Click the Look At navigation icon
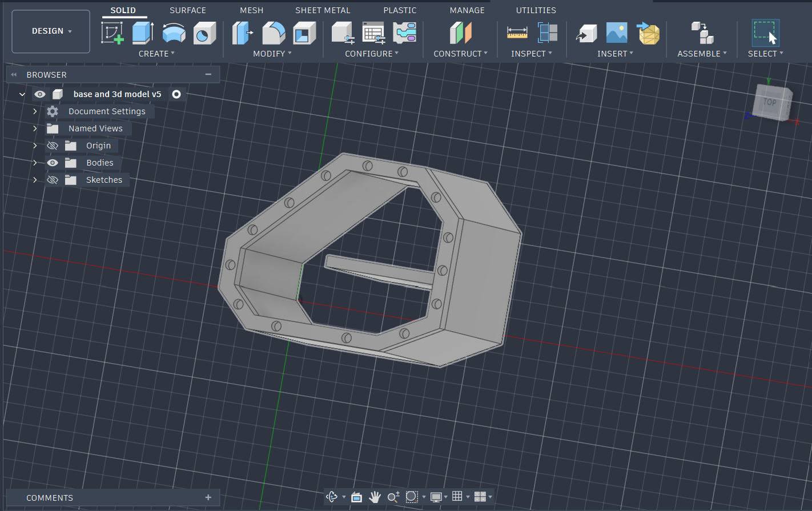Image resolution: width=812 pixels, height=511 pixels. point(357,497)
